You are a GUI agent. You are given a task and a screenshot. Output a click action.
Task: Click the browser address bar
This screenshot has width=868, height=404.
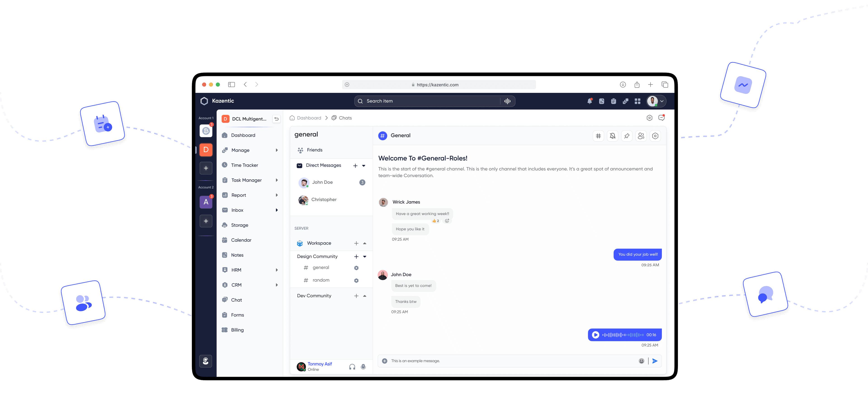pos(439,85)
